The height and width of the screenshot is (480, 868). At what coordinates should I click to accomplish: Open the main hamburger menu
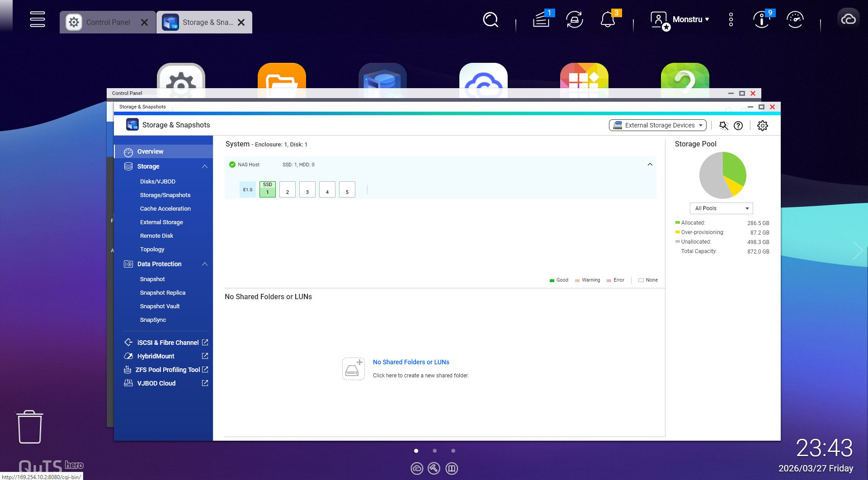click(37, 19)
